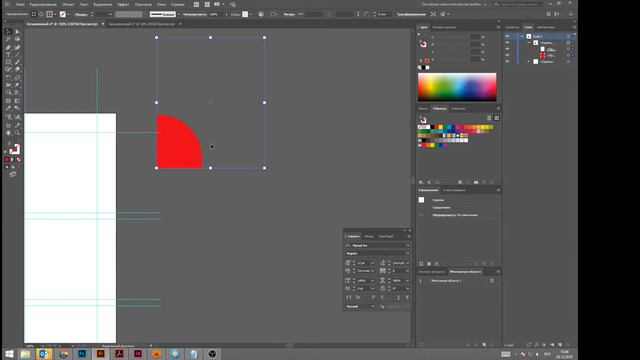Click the All Caps (TT) button in Character panel

(349, 298)
